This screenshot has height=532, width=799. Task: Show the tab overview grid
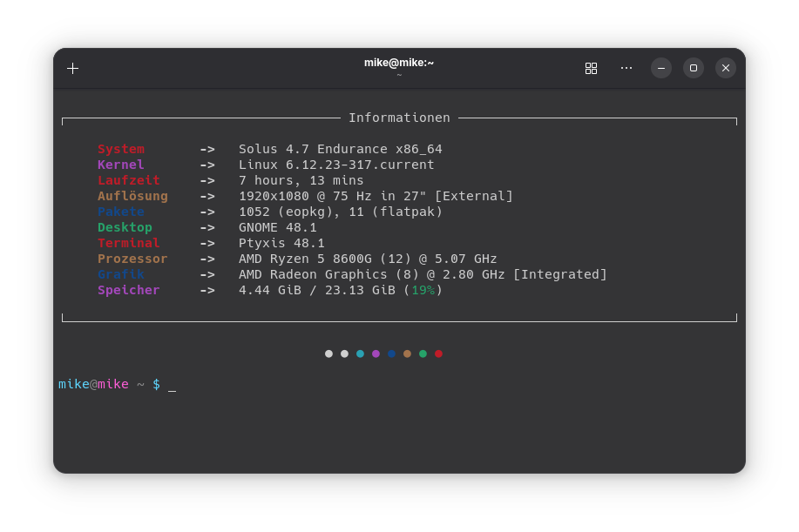(591, 68)
